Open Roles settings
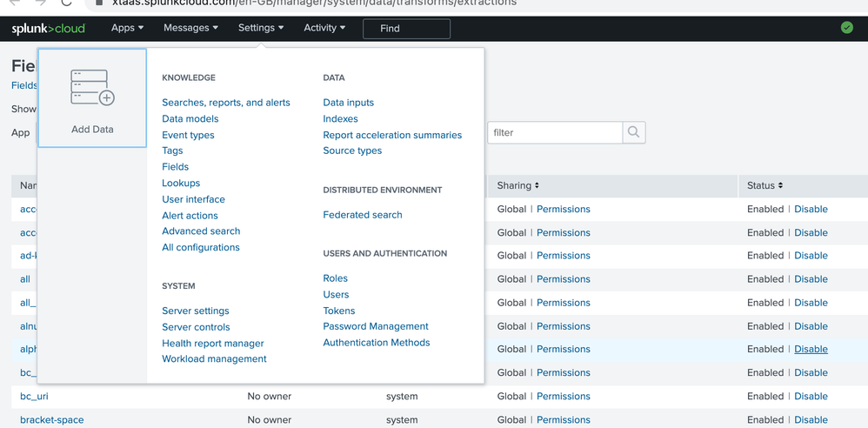This screenshot has height=428, width=868. pyautogui.click(x=336, y=278)
